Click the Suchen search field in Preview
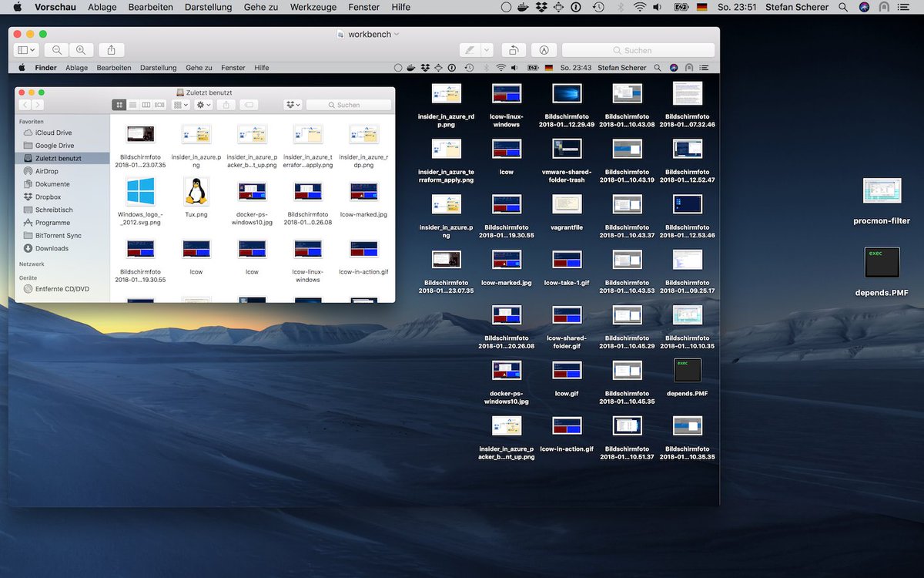This screenshot has height=578, width=924. tap(638, 50)
